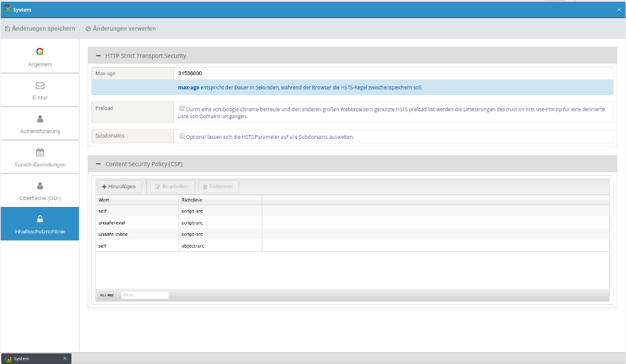Toggle the ALL filter button

106,295
